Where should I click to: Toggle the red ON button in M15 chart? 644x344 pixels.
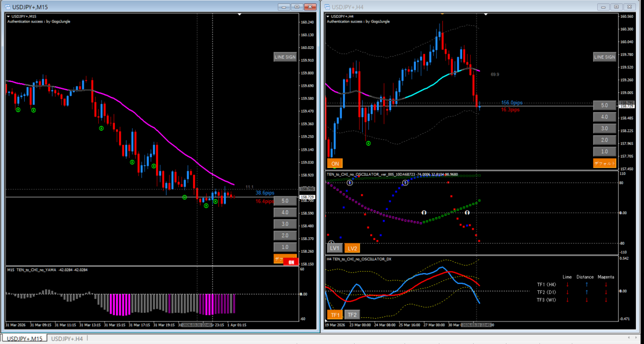coord(291,262)
